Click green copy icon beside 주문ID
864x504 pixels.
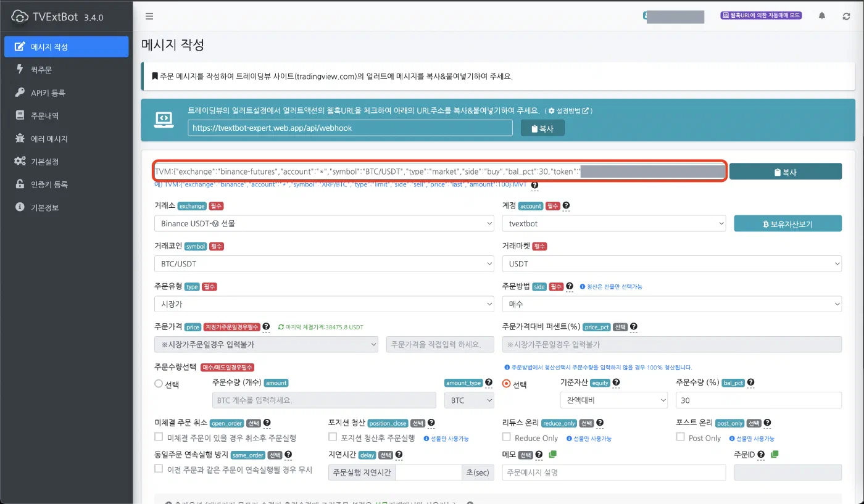pyautogui.click(x=774, y=454)
